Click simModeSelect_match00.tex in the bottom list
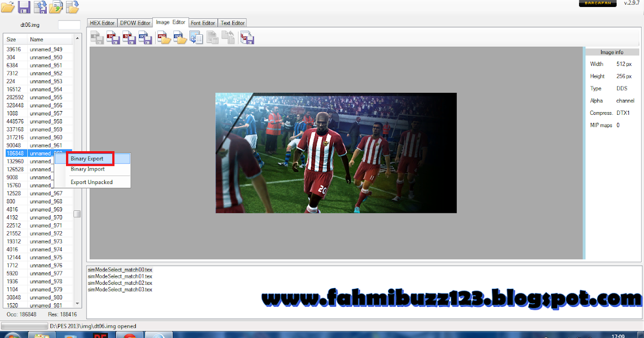 tap(120, 269)
